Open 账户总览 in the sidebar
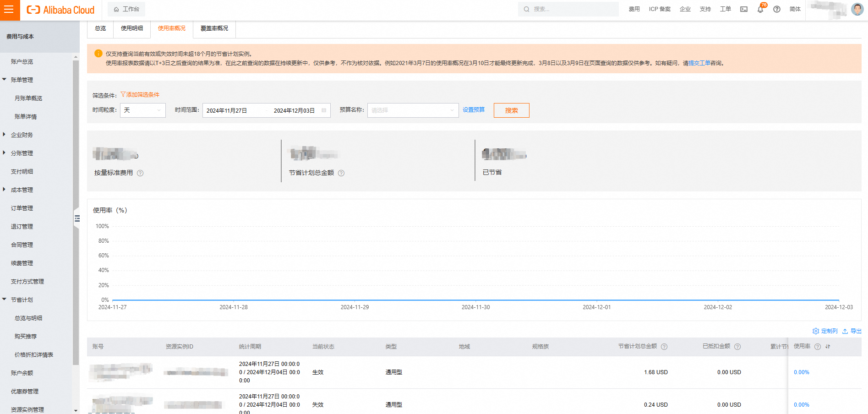868x414 pixels. pos(22,61)
